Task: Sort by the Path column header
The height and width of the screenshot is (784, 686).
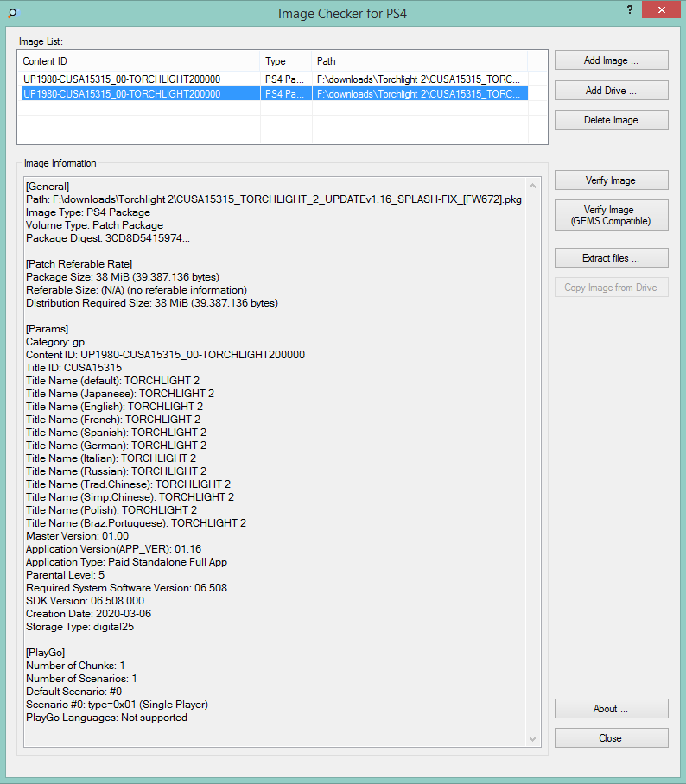Action: coord(419,61)
